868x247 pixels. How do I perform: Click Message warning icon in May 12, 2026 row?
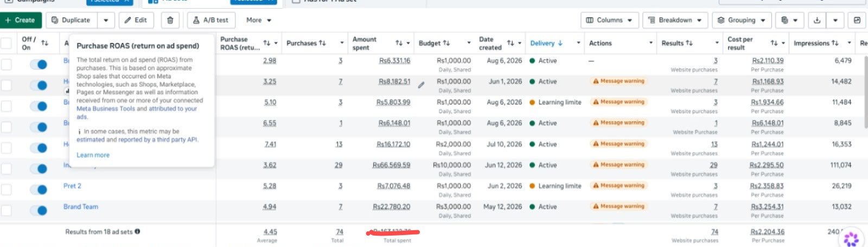click(x=596, y=206)
